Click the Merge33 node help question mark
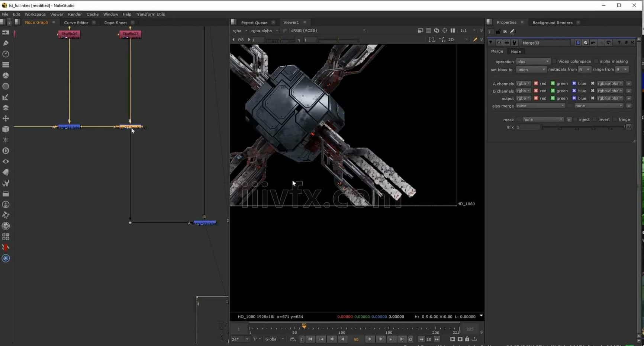 tap(619, 43)
